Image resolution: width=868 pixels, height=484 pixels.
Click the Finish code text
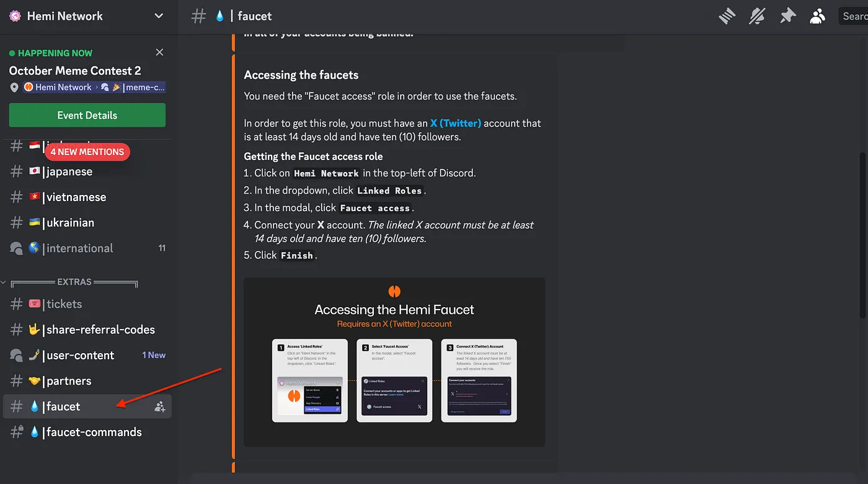tap(297, 255)
